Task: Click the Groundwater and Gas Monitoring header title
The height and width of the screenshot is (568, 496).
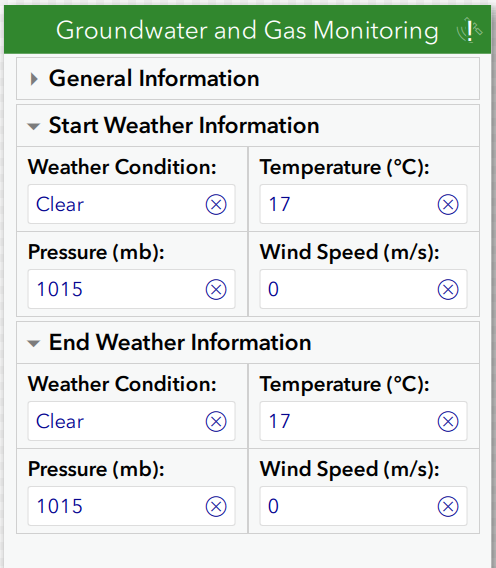Action: point(247,30)
